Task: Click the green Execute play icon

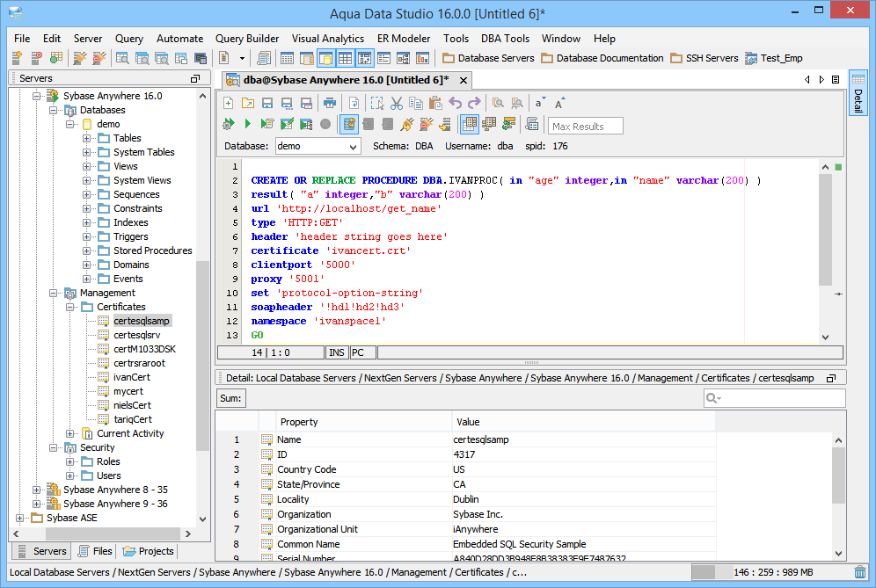Action: [x=248, y=125]
